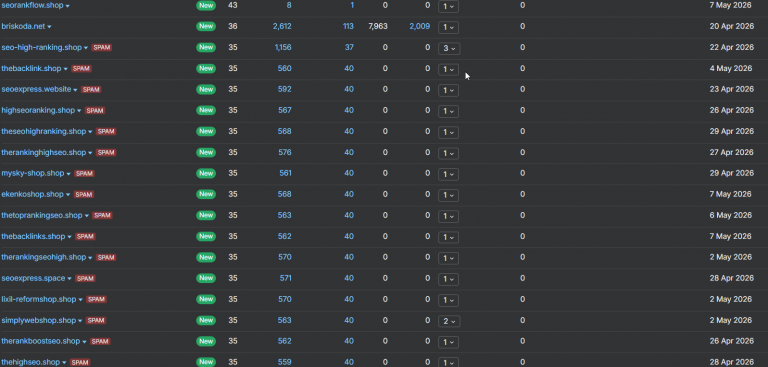Screen dimensions: 768x367
Task: Select the date 4 May 2026
Action: pyautogui.click(x=730, y=69)
